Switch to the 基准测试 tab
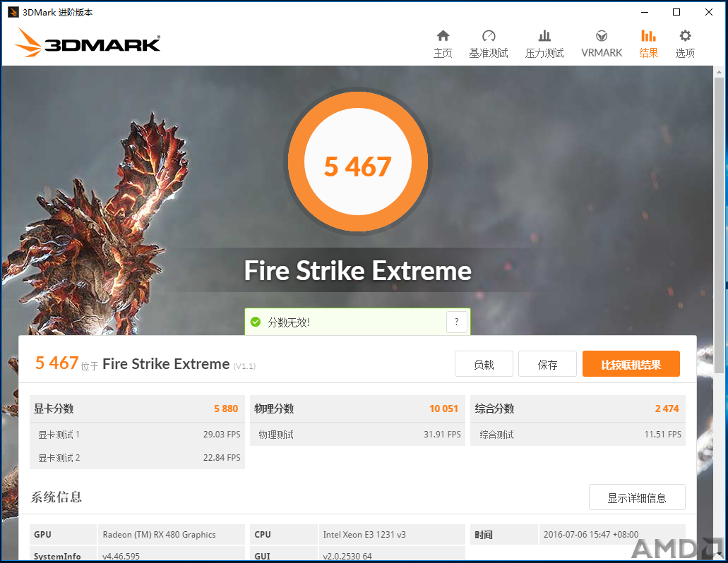728x563 pixels. coord(489,54)
